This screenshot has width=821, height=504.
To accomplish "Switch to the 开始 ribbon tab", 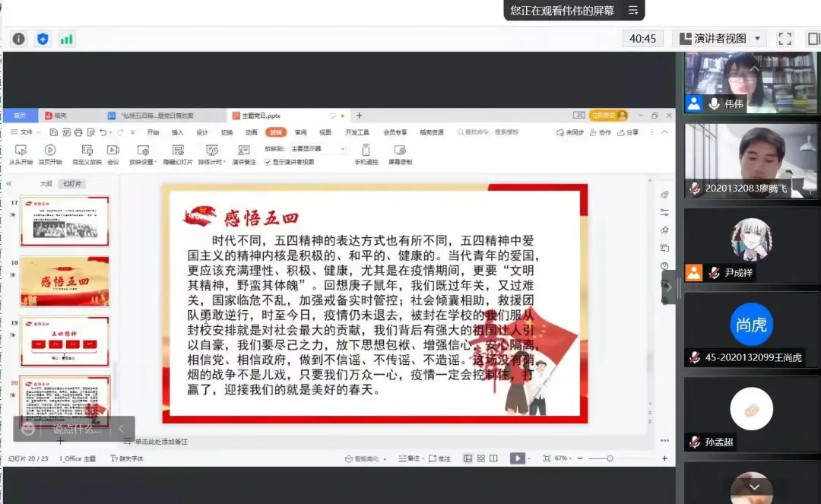I will [x=153, y=132].
